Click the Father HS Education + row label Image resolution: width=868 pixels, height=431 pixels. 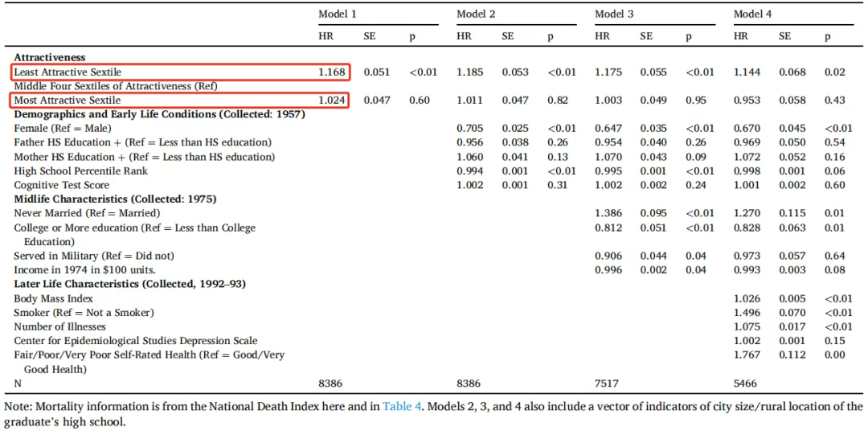coord(143,142)
